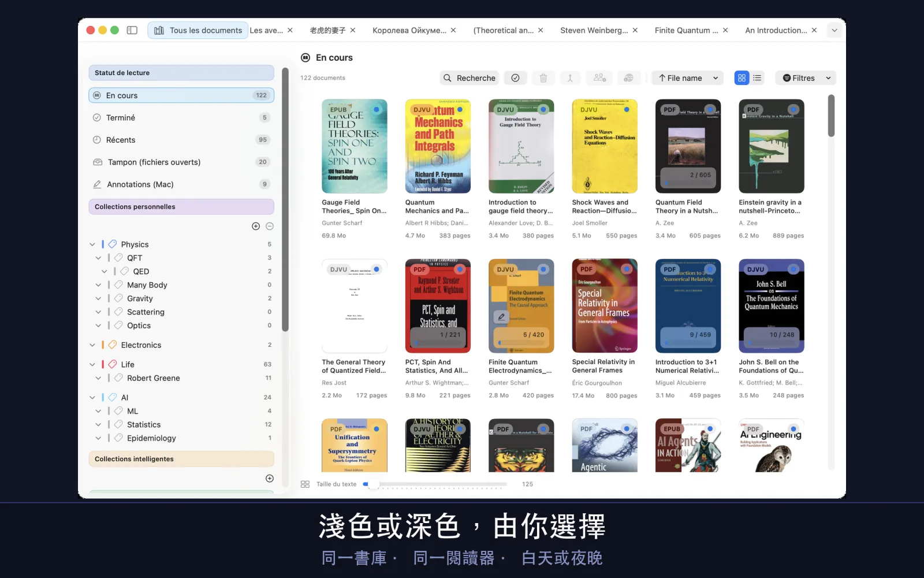Open the Finite Quantum tab
This screenshot has width=924, height=578.
coord(686,30)
